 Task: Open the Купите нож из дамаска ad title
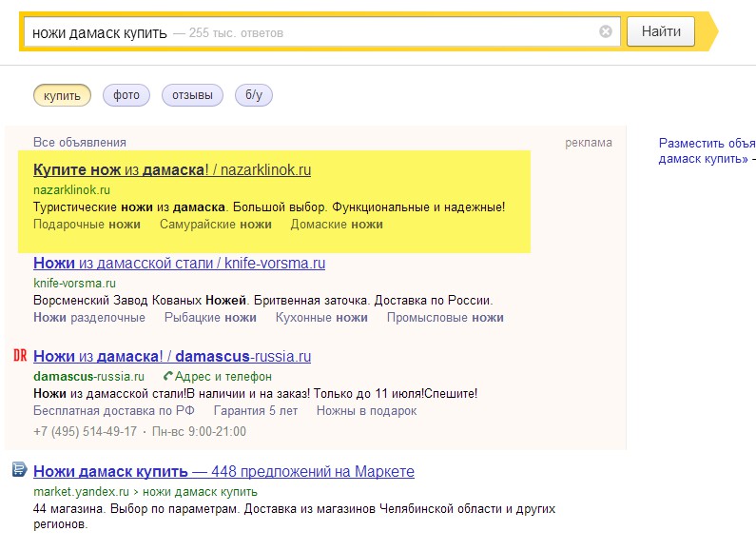point(172,169)
